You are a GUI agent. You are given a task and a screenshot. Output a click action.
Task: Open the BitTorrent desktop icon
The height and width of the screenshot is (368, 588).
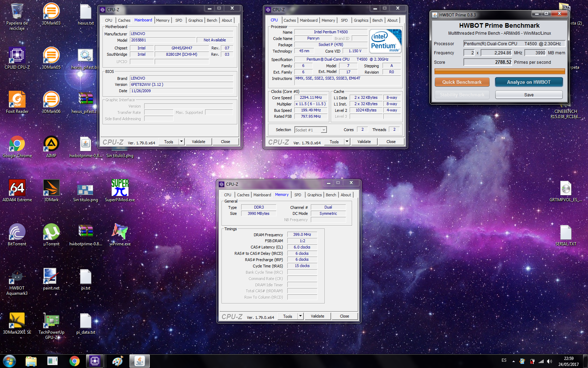[17, 234]
